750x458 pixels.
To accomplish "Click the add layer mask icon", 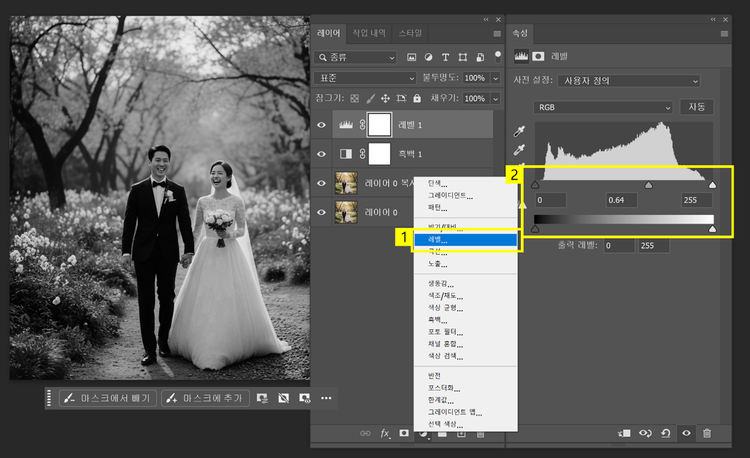I will click(405, 433).
